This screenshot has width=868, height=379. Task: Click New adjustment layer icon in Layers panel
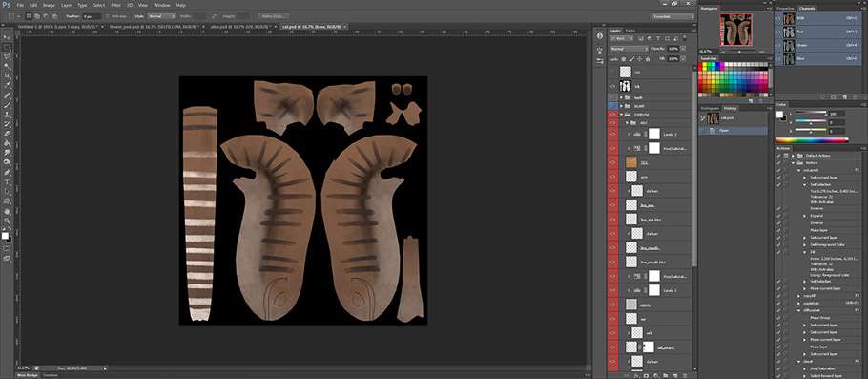pos(655,375)
